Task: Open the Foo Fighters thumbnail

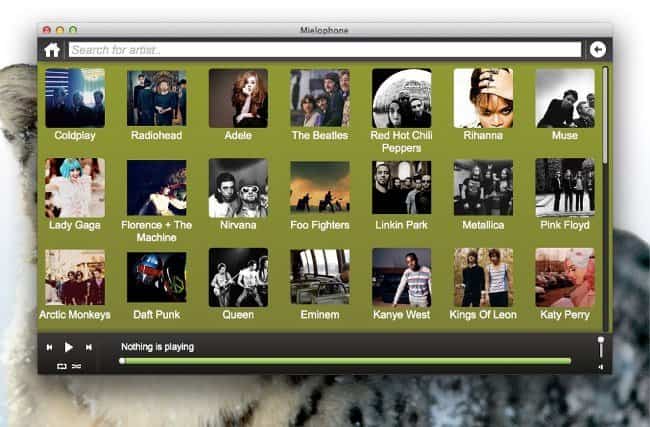Action: pyautogui.click(x=320, y=188)
